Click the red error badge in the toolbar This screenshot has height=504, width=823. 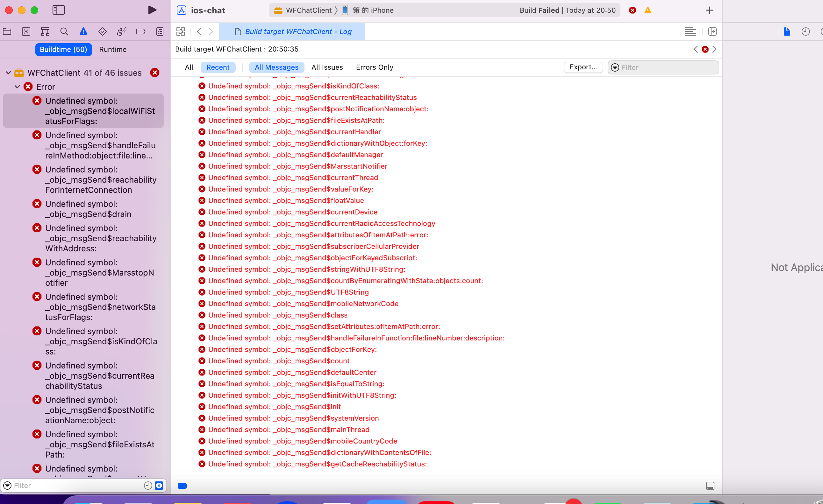click(632, 10)
